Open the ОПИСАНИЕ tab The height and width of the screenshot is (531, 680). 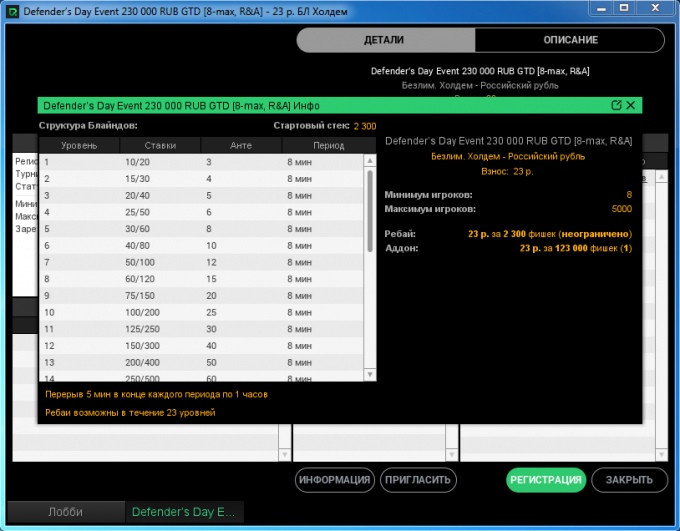point(570,40)
